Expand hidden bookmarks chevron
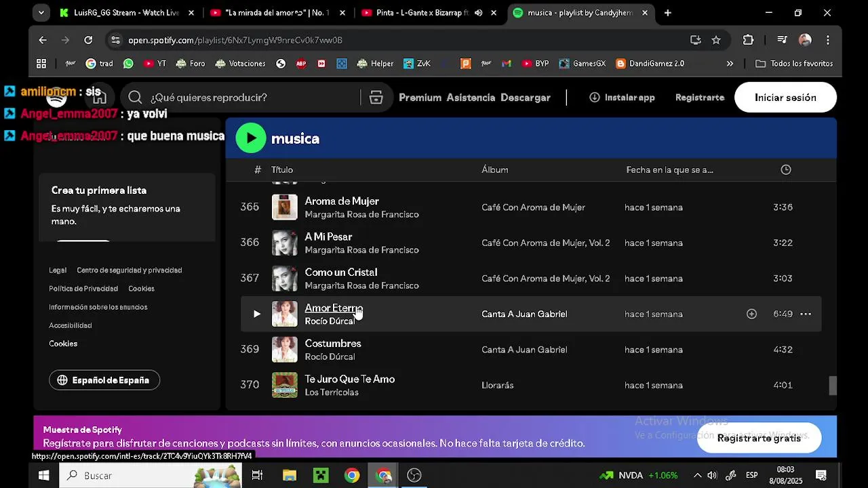 730,64
